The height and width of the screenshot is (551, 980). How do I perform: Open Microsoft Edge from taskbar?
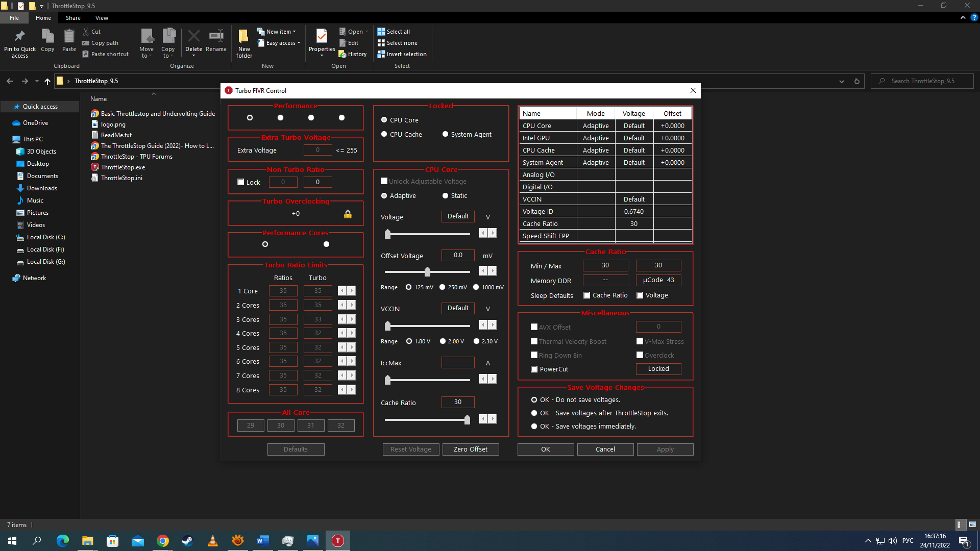62,541
